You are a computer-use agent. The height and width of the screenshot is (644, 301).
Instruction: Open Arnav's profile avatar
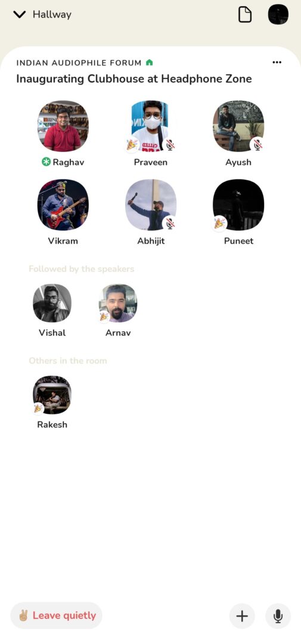(x=118, y=303)
